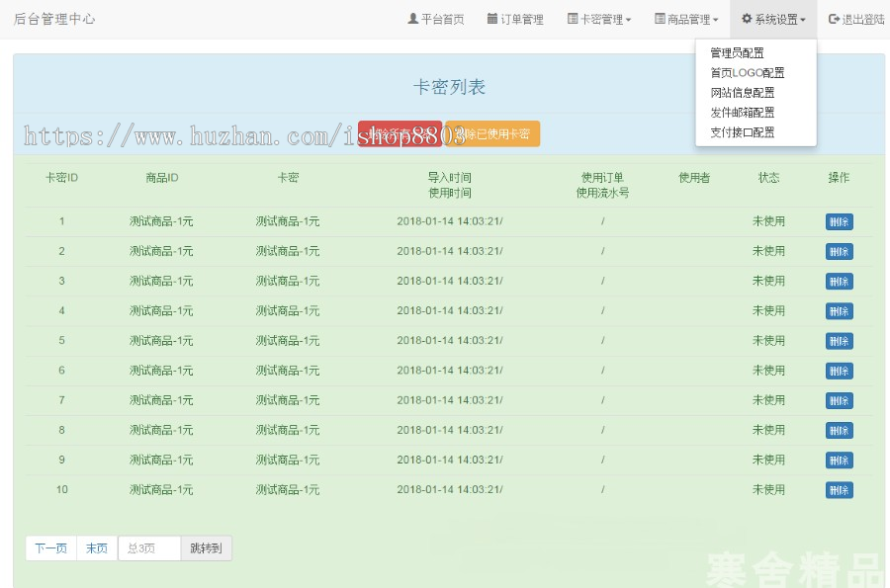Click 未使用 status in row 10
This screenshot has height=588, width=890.
768,489
